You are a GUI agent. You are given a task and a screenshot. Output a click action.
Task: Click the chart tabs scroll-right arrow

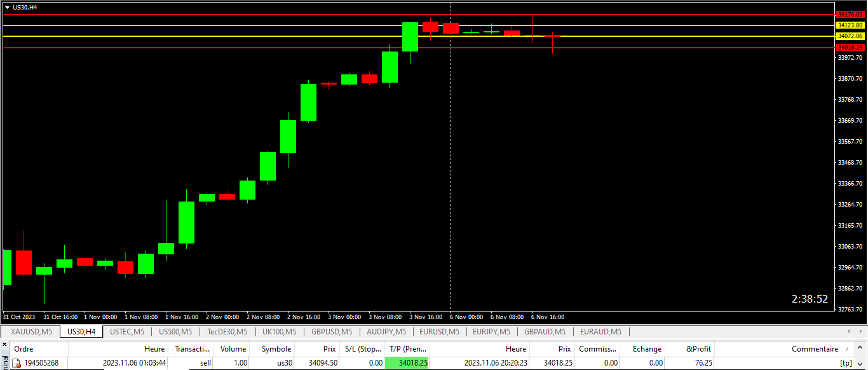[x=860, y=331]
